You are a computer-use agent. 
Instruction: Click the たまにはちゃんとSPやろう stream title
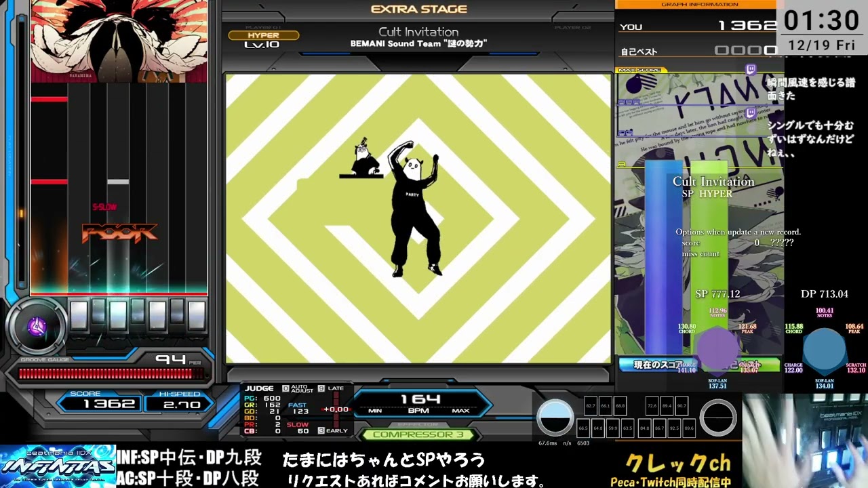384,461
